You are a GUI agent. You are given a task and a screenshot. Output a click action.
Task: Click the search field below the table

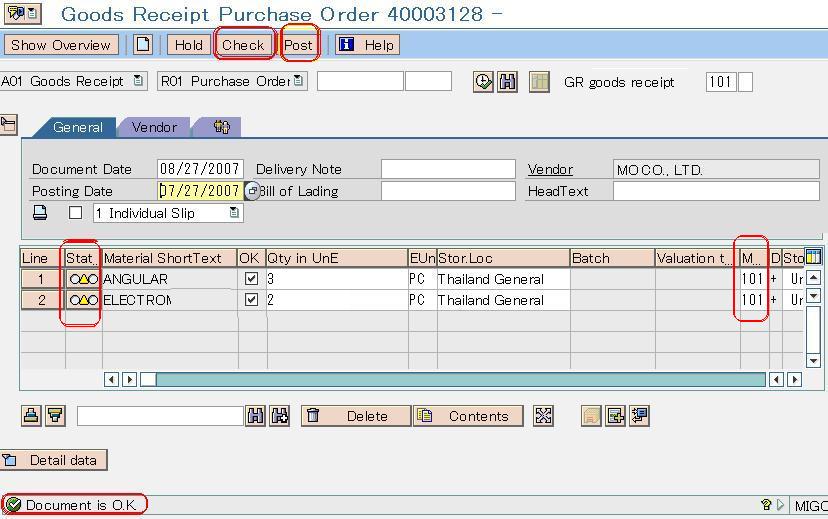pos(160,416)
